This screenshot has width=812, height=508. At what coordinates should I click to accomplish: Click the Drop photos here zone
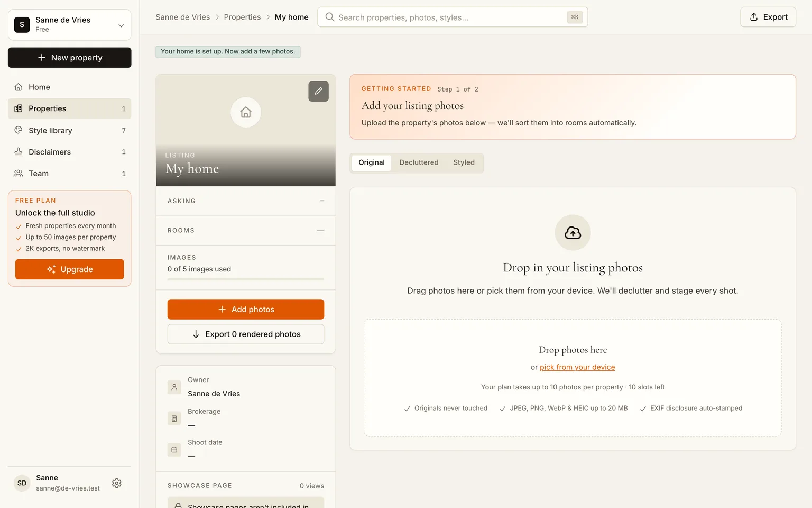click(x=573, y=378)
